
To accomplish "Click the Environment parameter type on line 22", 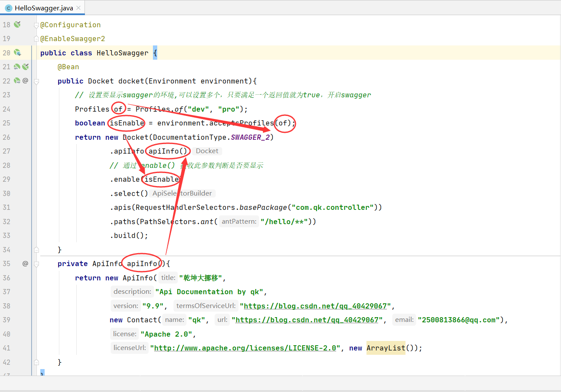I will 172,81.
